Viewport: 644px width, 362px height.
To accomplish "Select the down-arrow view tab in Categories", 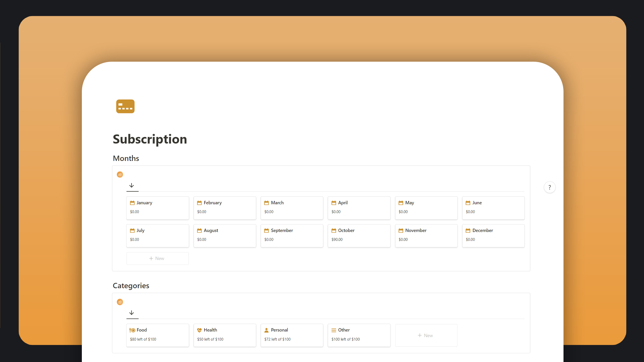I will (132, 313).
